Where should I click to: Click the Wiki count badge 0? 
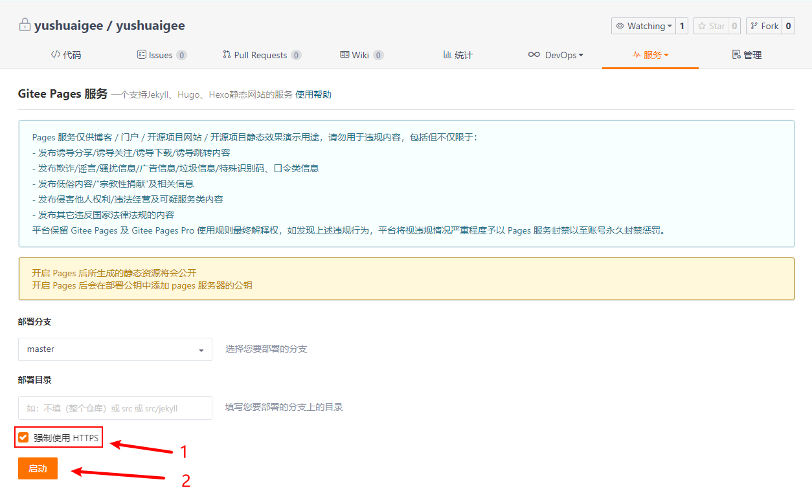coord(378,55)
